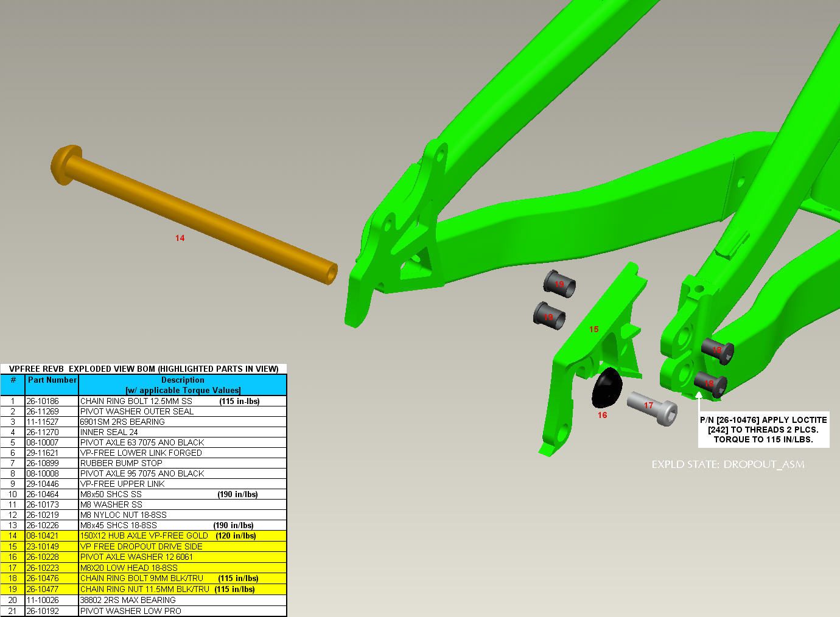Select the RUBBER BUMP STOP row
This screenshot has height=617, width=840.
[121, 463]
